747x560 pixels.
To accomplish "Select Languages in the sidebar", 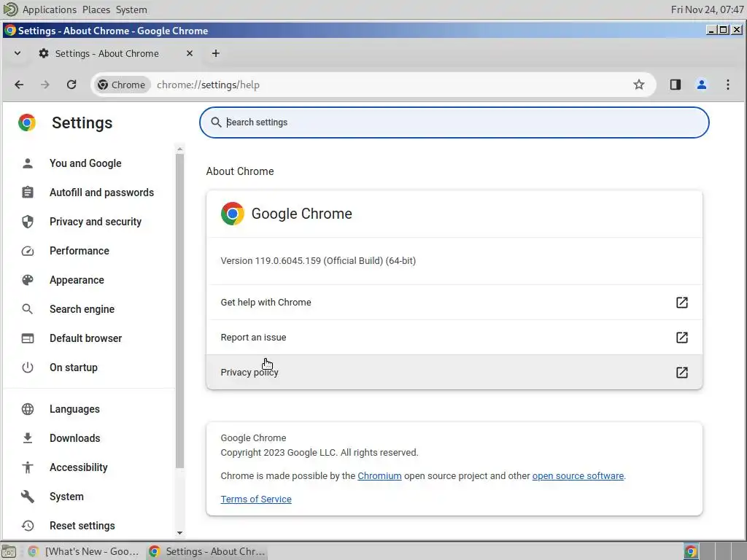I will pos(75,409).
